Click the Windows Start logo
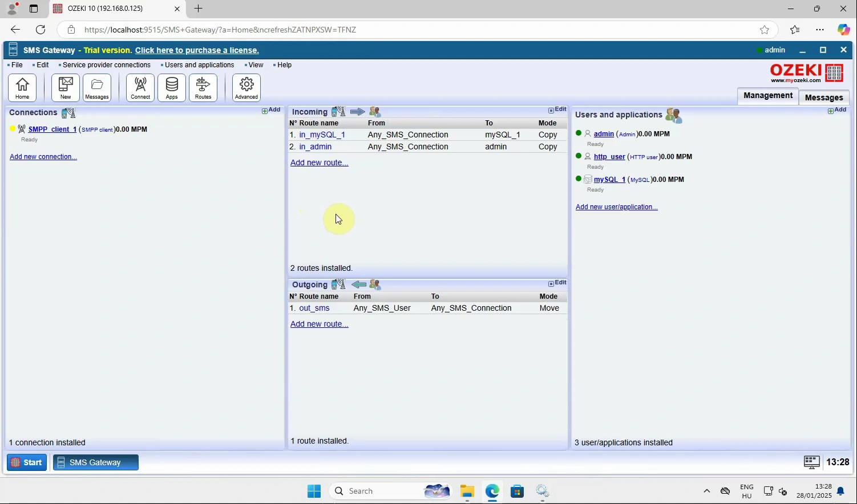Viewport: 857px width, 504px height. [314, 491]
